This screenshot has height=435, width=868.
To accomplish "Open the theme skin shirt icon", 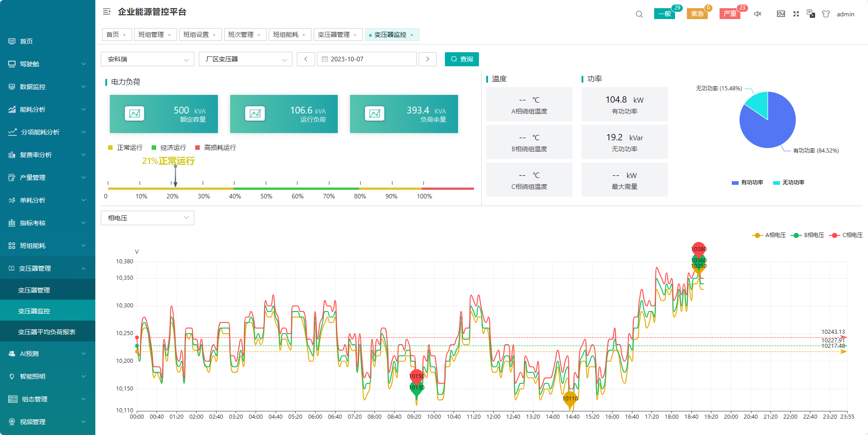I will point(826,14).
